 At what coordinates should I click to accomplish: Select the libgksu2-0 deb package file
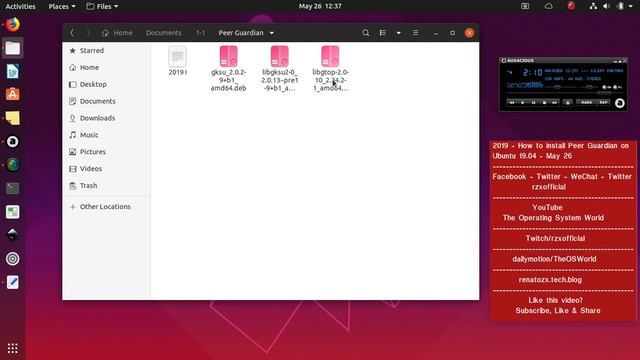pos(280,68)
